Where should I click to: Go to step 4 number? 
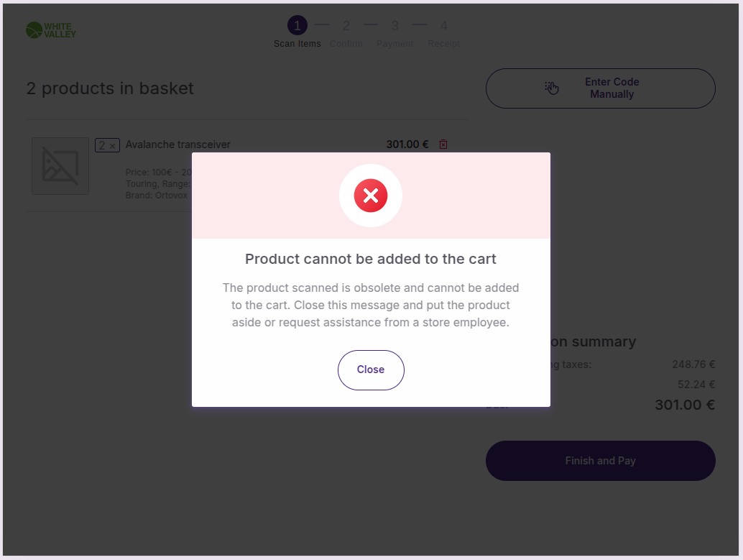[443, 26]
